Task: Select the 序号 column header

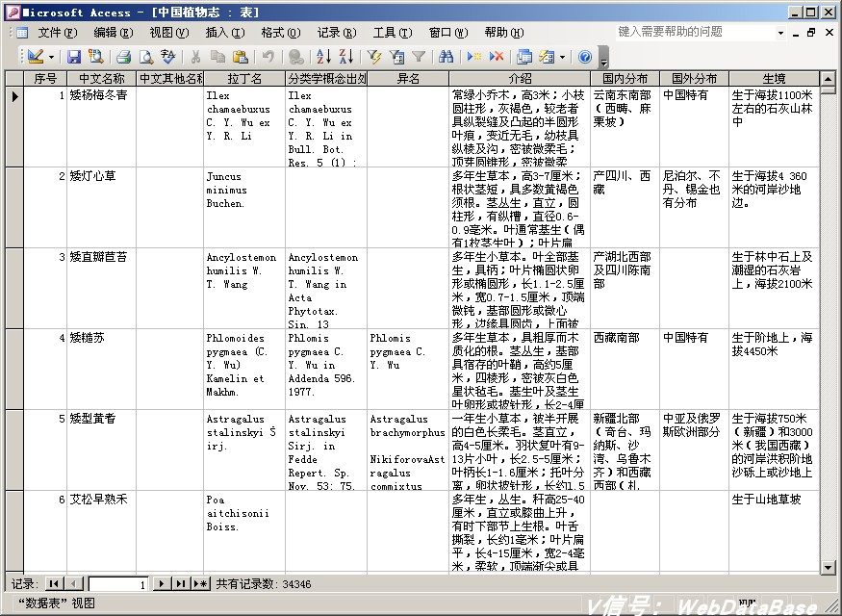Action: coord(45,78)
